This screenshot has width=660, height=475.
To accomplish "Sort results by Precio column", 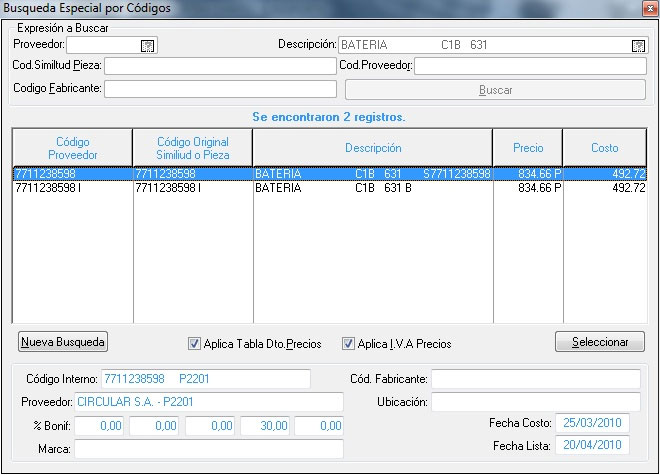I will [x=528, y=148].
